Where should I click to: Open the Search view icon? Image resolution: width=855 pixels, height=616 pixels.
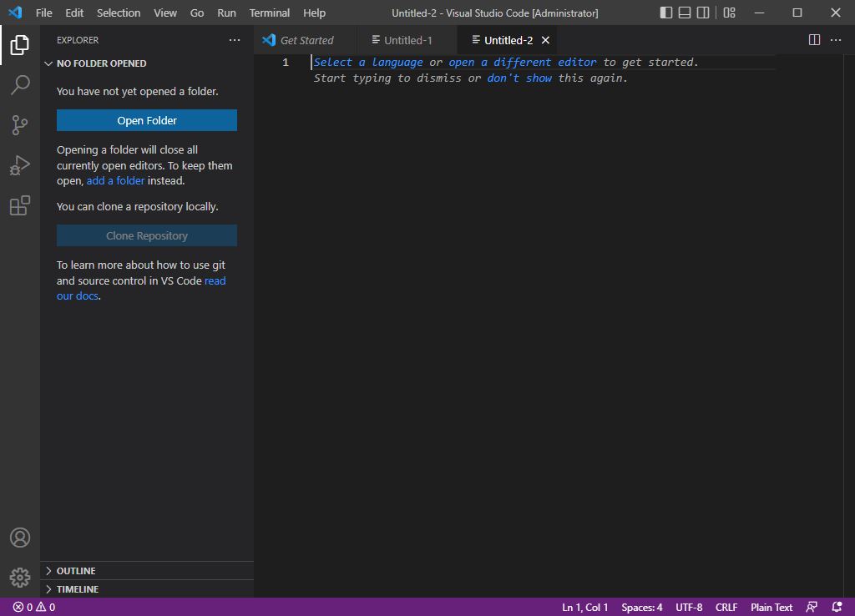coord(20,85)
